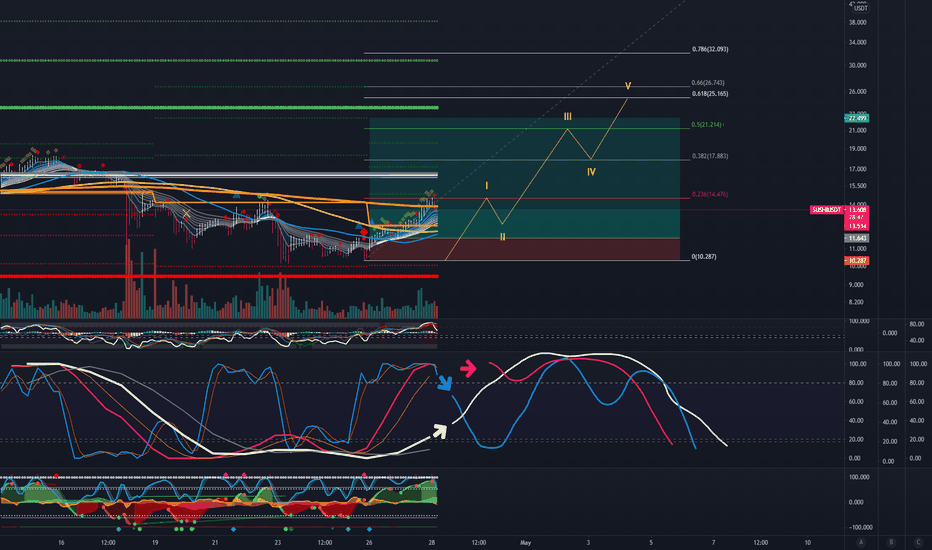Select price scale A button

pos(861,542)
